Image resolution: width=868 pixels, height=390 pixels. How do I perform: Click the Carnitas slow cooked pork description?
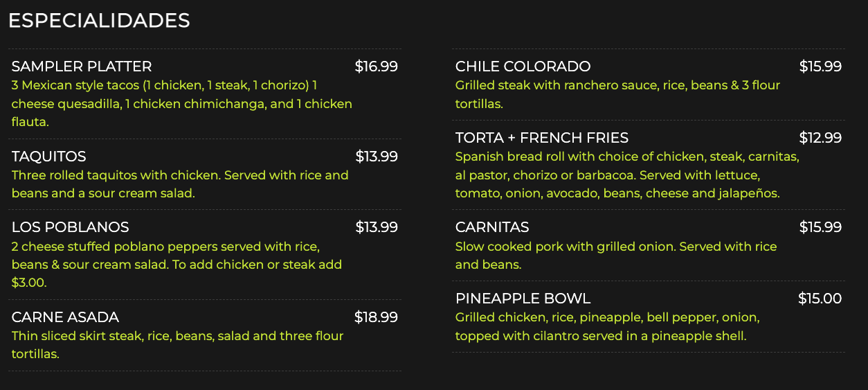[x=616, y=256]
